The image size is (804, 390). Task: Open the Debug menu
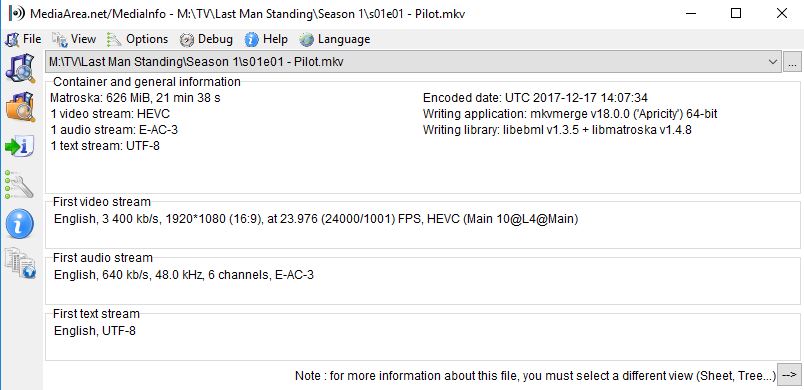point(207,39)
